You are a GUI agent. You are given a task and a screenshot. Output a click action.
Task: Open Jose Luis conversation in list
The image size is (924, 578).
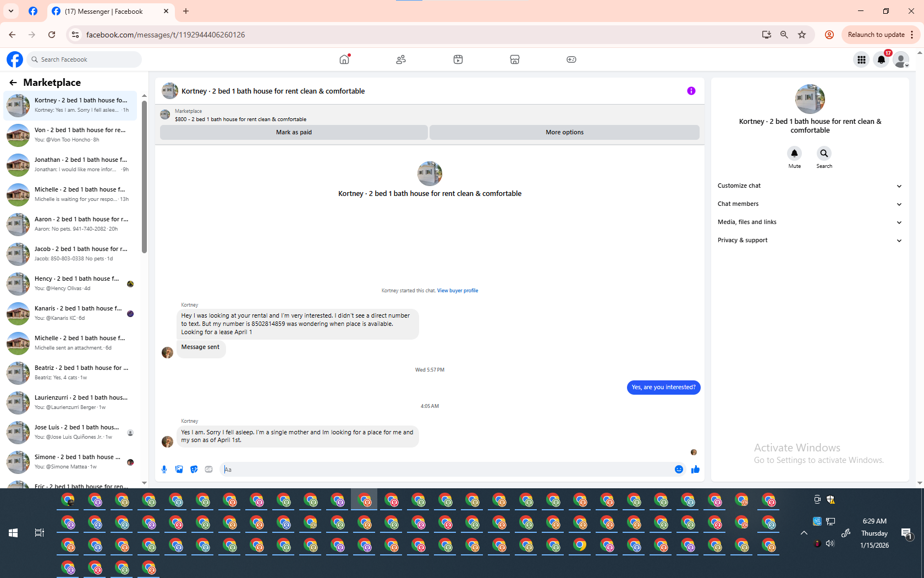[x=70, y=433]
